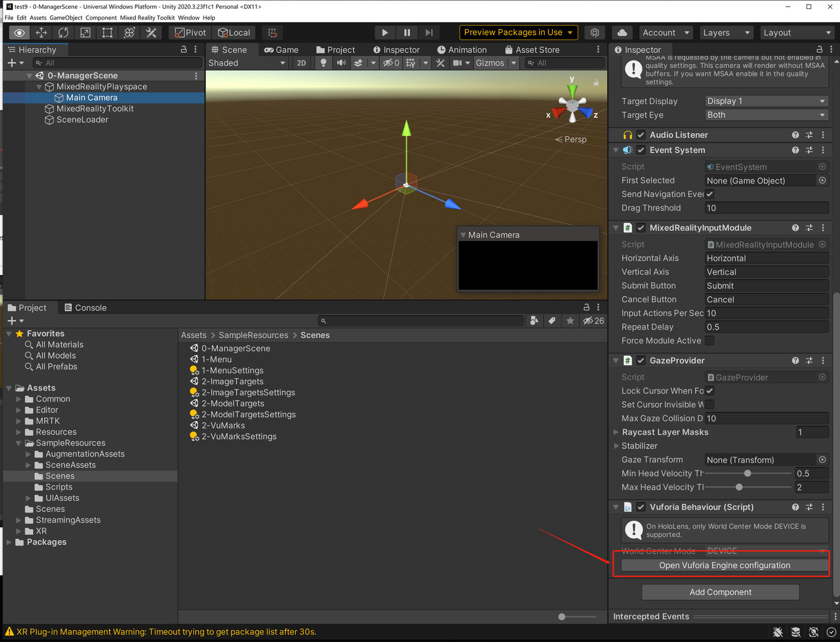Image resolution: width=840 pixels, height=642 pixels.
Task: Disable Audio Listener component checkbox
Action: [641, 135]
